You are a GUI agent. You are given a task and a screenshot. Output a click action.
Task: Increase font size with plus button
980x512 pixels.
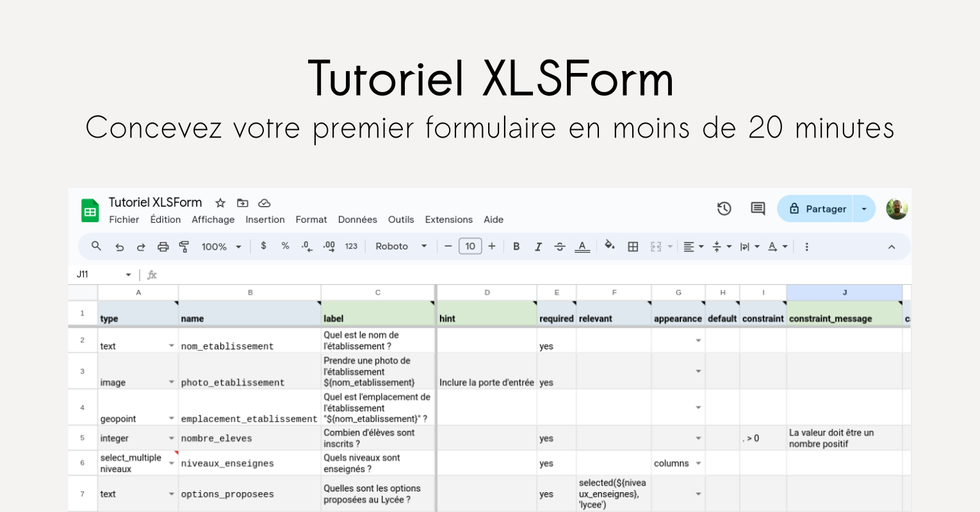[x=492, y=246]
